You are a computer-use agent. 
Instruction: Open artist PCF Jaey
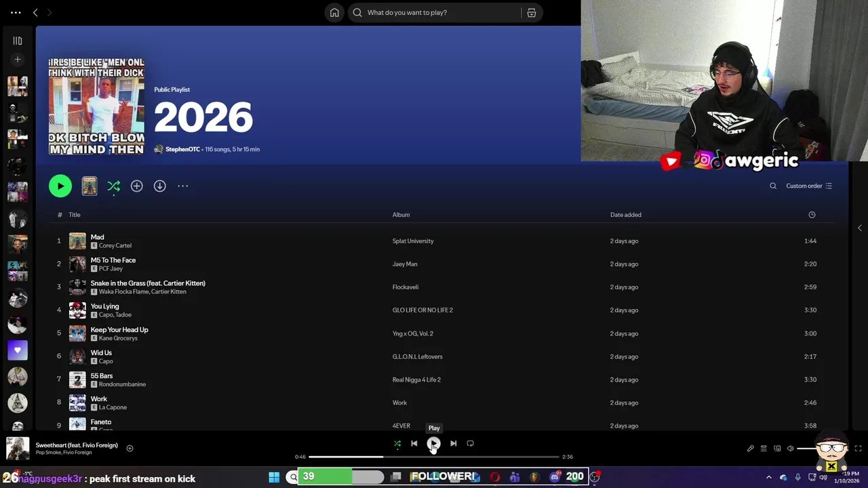click(111, 268)
